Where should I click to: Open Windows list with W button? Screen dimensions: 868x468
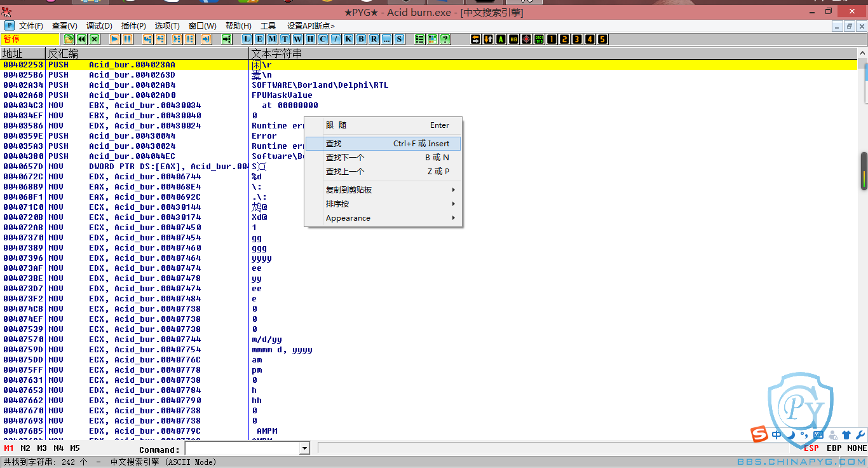298,39
